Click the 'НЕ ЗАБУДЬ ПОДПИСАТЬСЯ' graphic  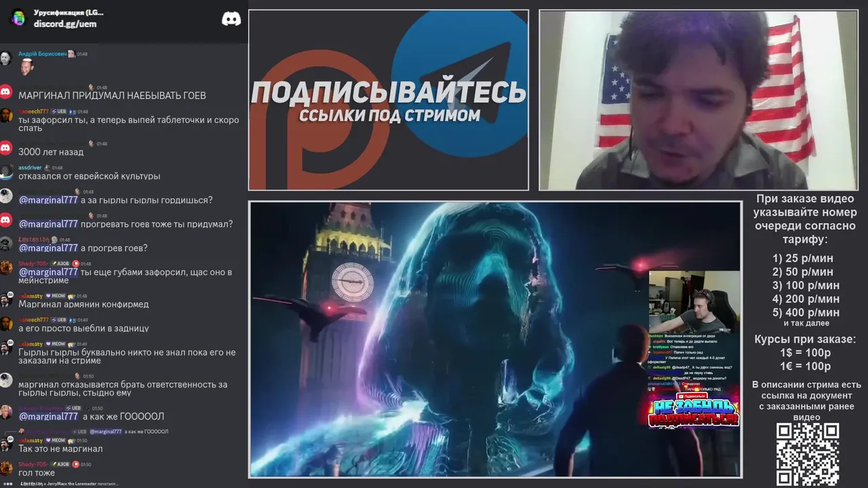694,413
